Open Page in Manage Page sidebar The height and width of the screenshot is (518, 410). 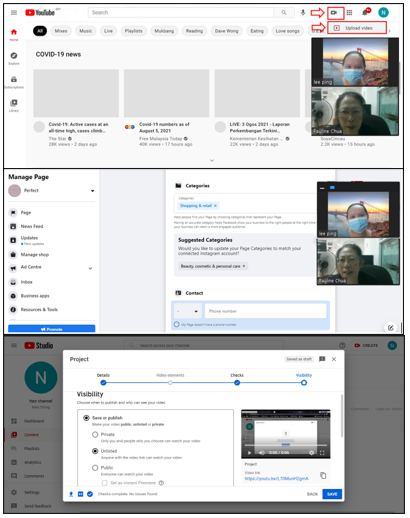point(26,213)
